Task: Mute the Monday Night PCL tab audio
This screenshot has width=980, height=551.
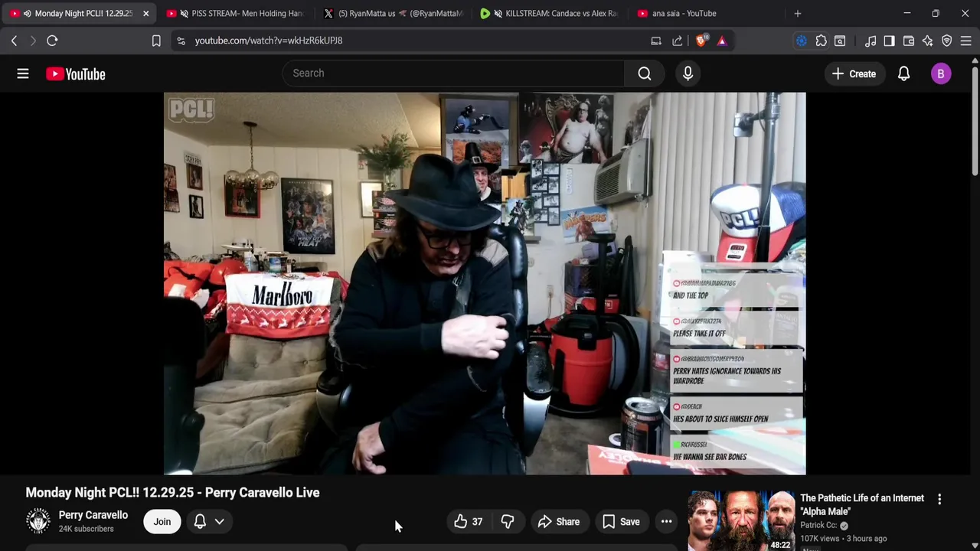Action: pos(27,13)
